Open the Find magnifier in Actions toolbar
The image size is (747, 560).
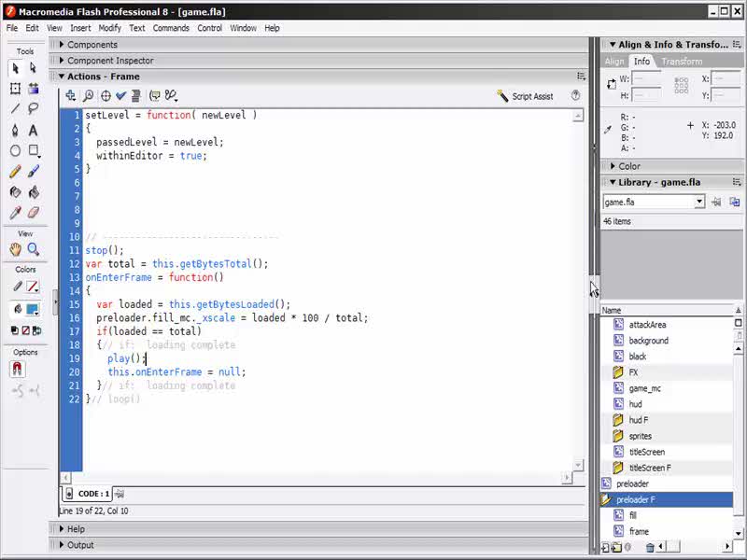tap(88, 95)
